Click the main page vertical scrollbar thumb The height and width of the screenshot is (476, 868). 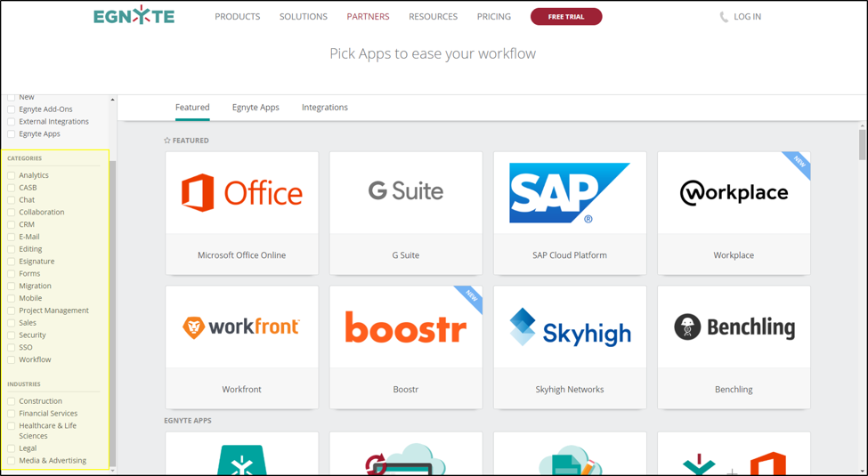(862, 144)
